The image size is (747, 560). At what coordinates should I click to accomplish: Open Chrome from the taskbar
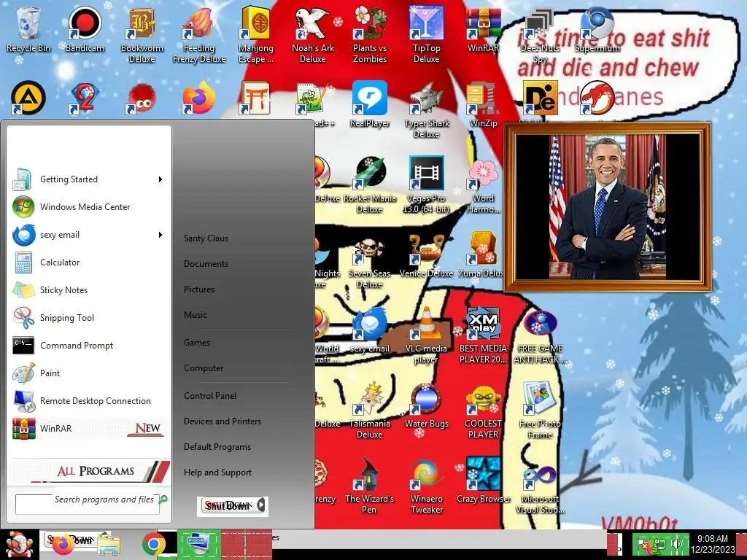coord(153,544)
